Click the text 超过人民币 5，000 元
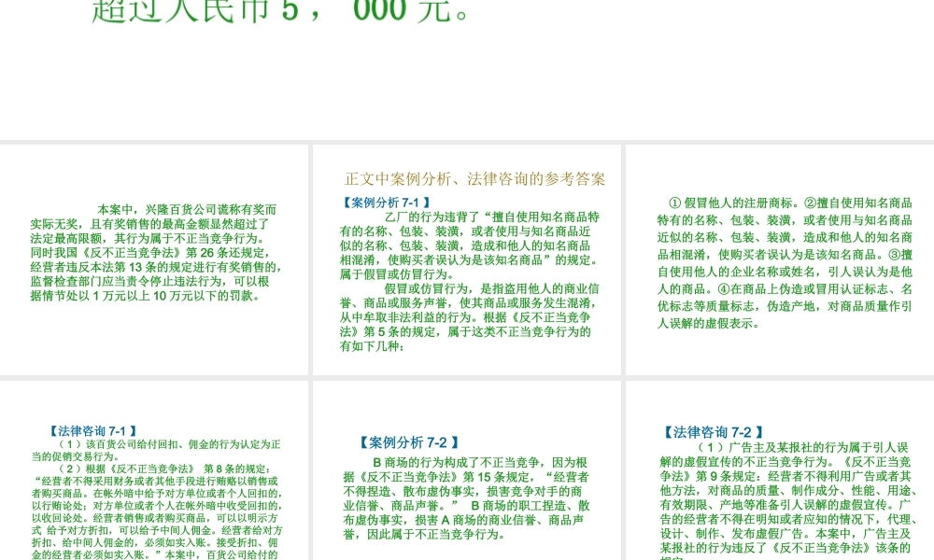 click(281, 10)
